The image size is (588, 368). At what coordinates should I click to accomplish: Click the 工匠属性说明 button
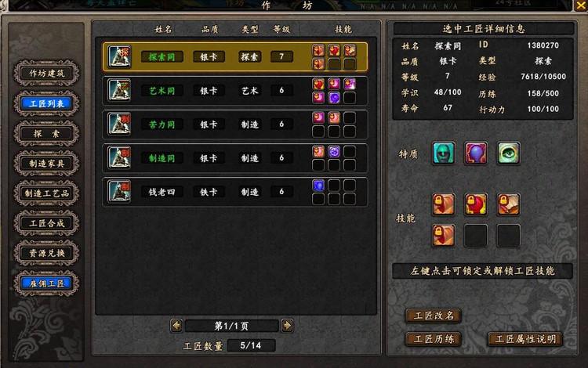pos(525,339)
